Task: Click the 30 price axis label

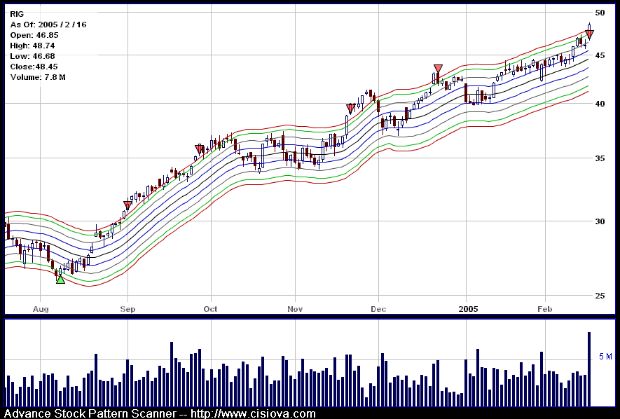Action: point(600,221)
